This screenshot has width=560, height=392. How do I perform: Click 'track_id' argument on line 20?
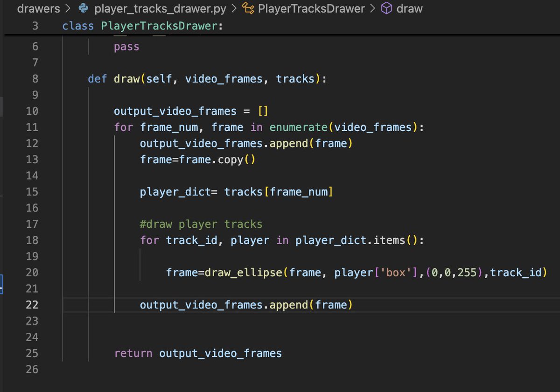tap(515, 273)
